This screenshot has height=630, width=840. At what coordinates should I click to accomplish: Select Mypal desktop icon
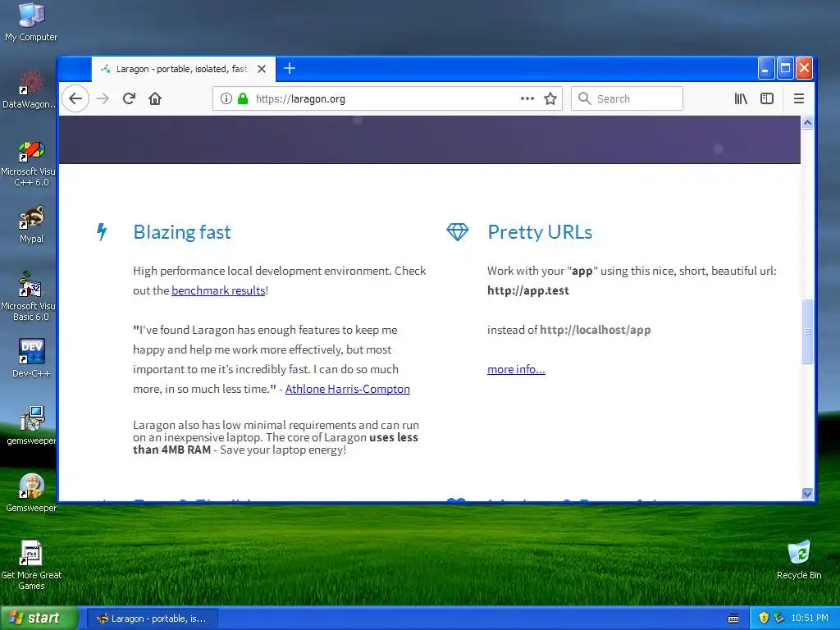[x=31, y=225]
